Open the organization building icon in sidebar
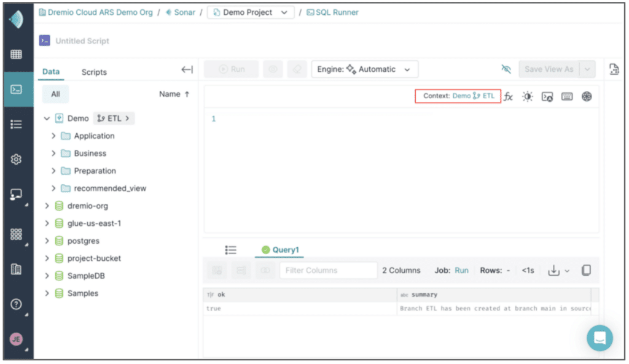Viewport: 629px width, 364px height. coord(16,269)
